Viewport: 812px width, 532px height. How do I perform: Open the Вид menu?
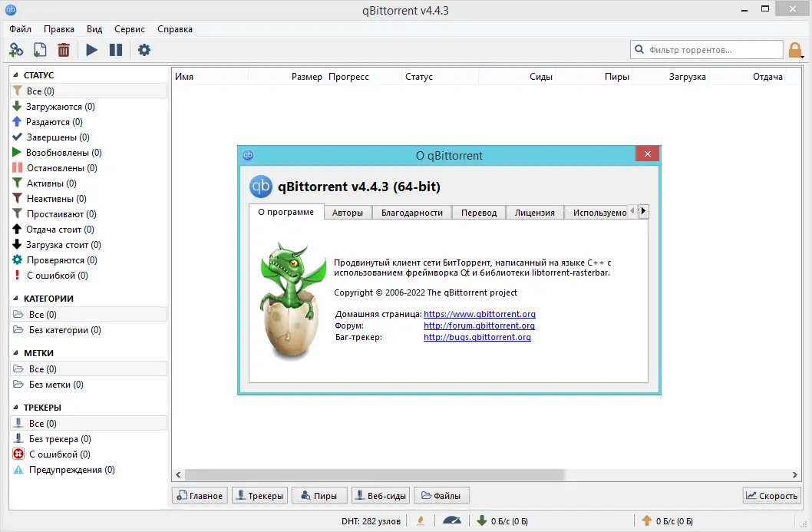tap(94, 29)
